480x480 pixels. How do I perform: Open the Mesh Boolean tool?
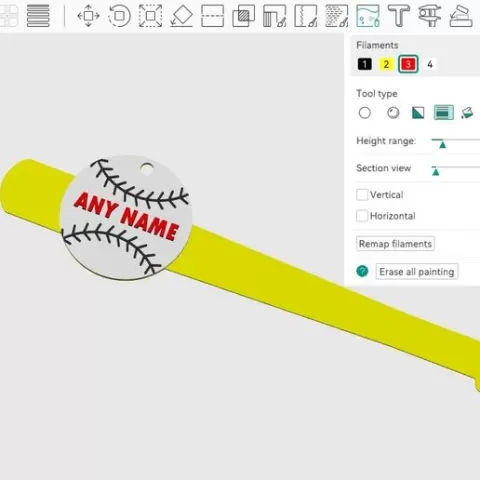[243, 16]
